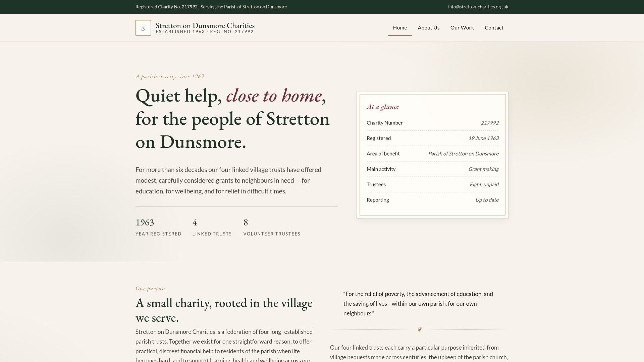
Task: Click the 'Our purpose' section label
Action: coord(151,289)
